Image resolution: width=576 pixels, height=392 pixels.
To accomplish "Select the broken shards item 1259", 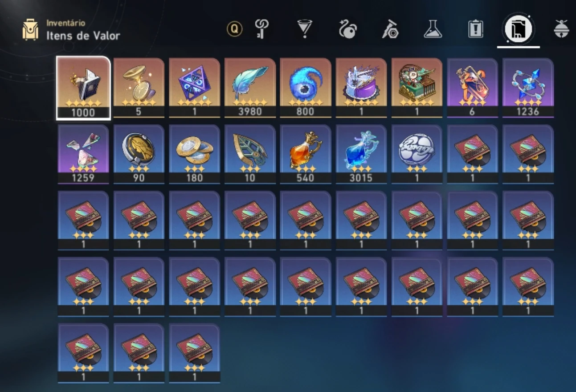I will (83, 154).
